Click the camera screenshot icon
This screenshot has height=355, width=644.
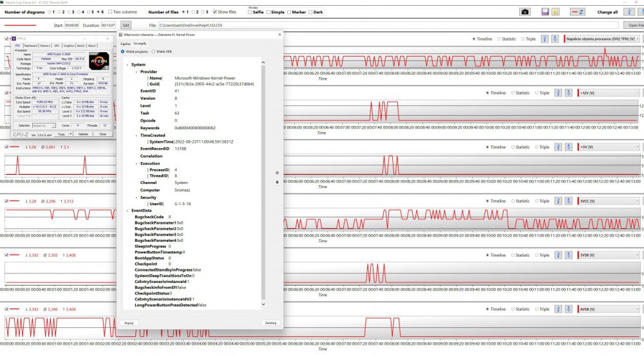(525, 12)
